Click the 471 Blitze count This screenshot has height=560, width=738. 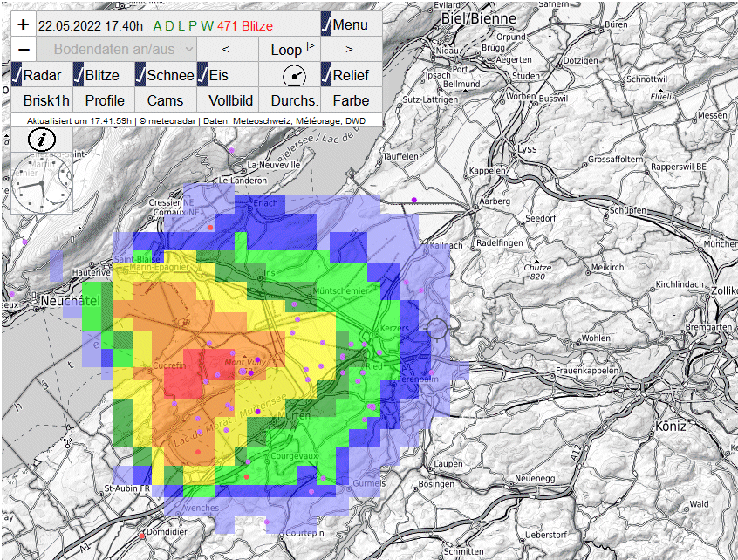245,26
